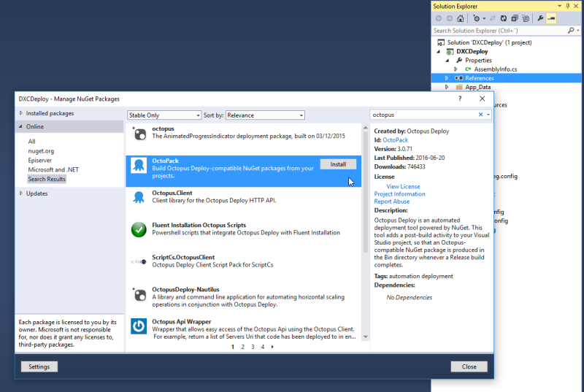Click the Octopus.Client package icon
This screenshot has height=392, width=584.
pos(139,197)
